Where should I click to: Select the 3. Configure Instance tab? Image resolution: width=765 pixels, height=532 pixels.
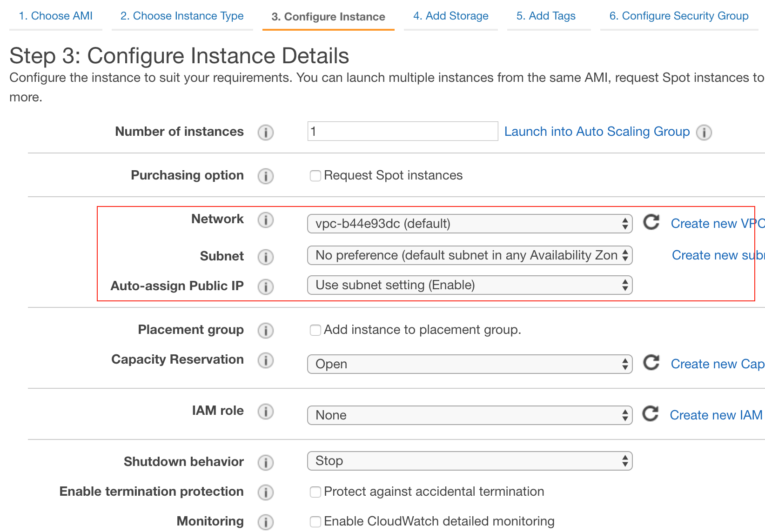click(329, 17)
